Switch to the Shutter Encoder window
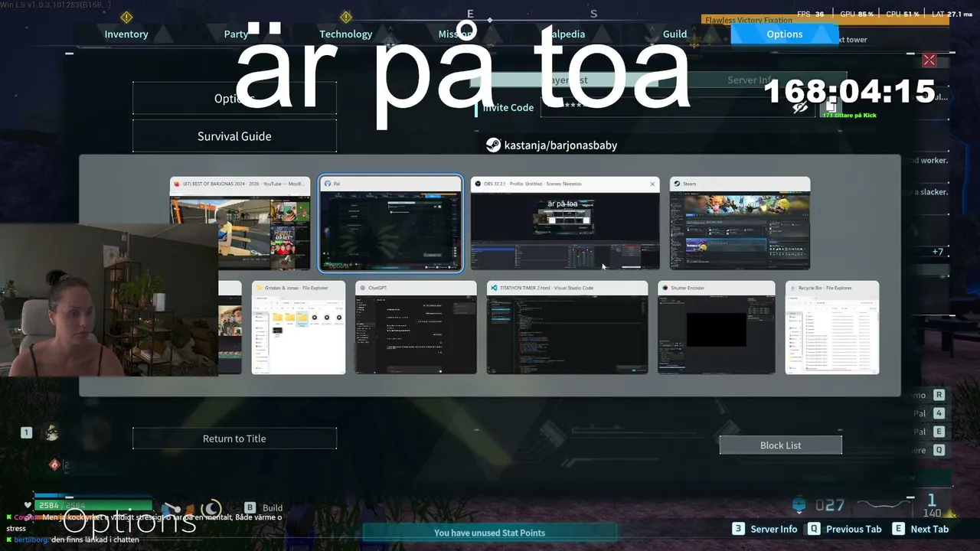Image resolution: width=980 pixels, height=551 pixels. coord(717,328)
